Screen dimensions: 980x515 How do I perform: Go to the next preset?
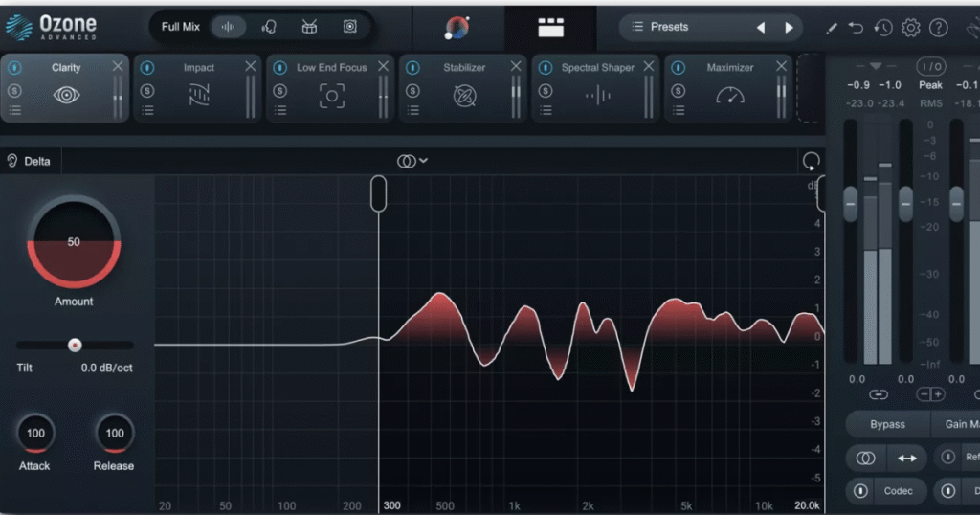(x=789, y=28)
